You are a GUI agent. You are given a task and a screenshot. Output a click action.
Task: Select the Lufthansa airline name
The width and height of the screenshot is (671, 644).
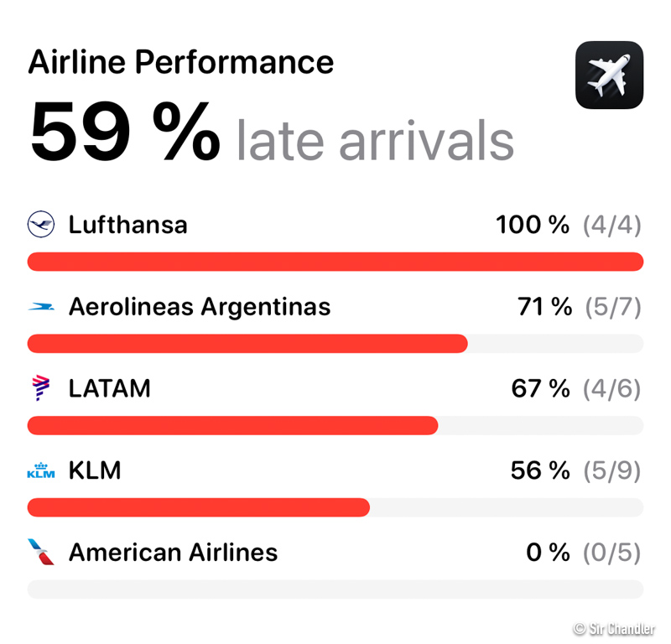pyautogui.click(x=127, y=225)
